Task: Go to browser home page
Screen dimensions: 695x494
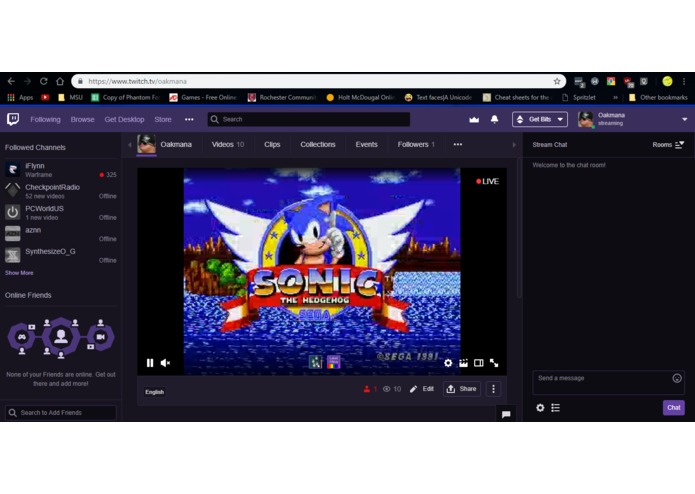Action: [60, 81]
